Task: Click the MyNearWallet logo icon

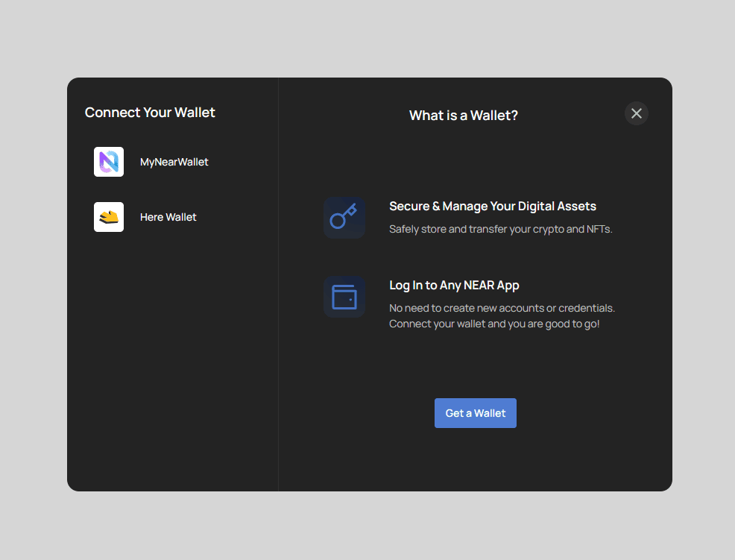Action: click(x=109, y=162)
